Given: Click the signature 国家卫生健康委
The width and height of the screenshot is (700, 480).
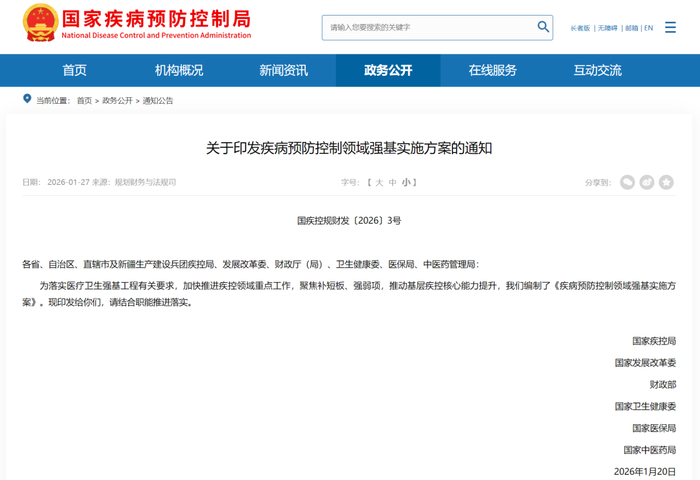Looking at the screenshot, I should tap(645, 406).
